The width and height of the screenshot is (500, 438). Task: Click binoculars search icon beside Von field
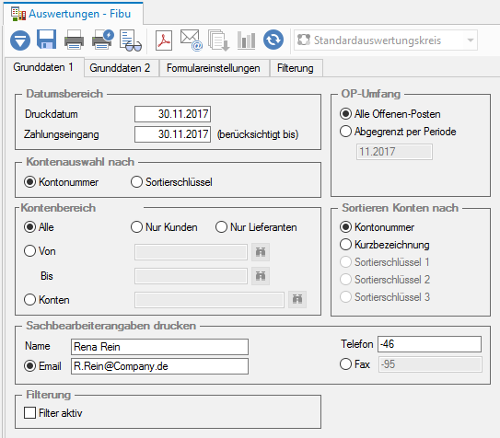click(260, 252)
